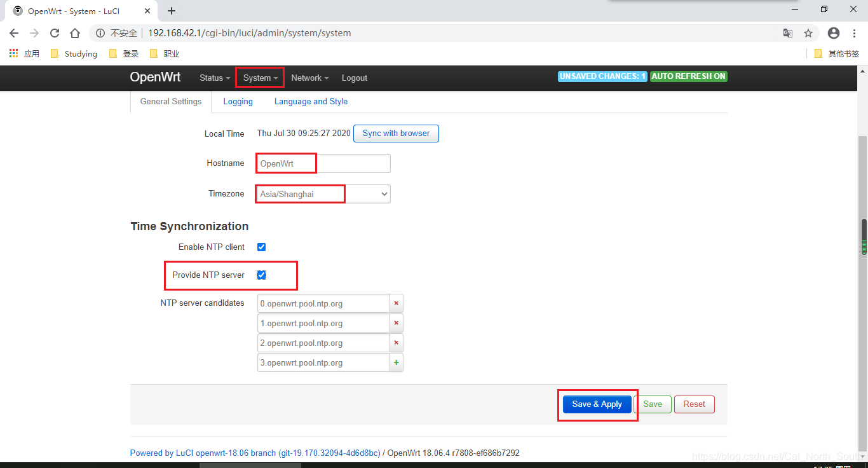The height and width of the screenshot is (468, 868).
Task: Select the Local Time value text
Action: (x=304, y=134)
